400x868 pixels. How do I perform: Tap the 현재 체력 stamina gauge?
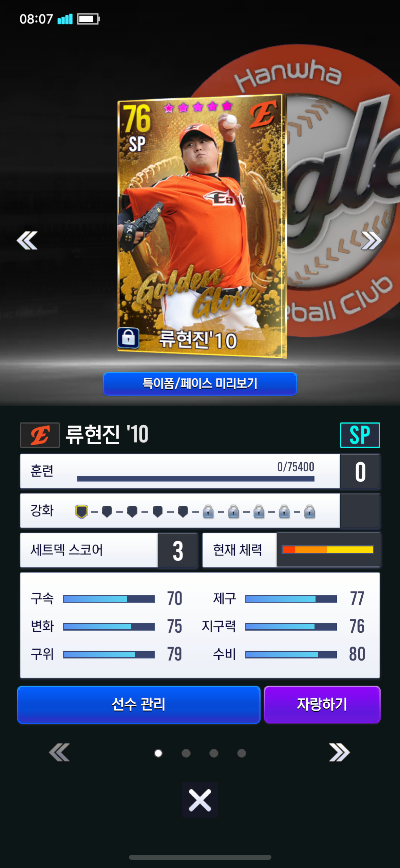(328, 550)
